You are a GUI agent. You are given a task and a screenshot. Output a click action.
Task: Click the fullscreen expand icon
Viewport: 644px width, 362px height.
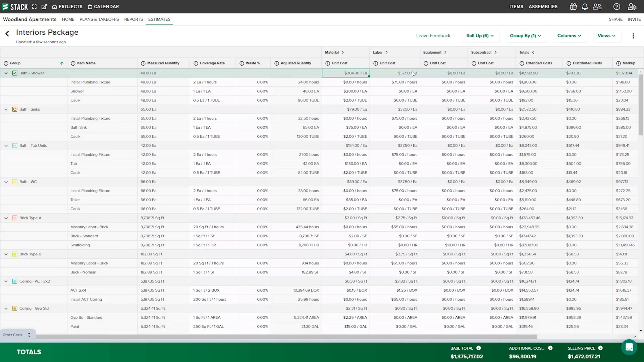click(34, 7)
